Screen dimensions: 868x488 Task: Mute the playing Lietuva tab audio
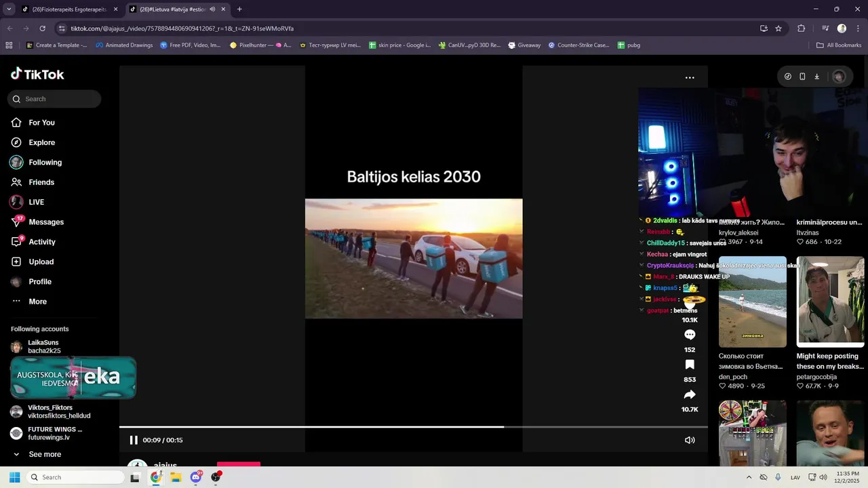point(212,9)
